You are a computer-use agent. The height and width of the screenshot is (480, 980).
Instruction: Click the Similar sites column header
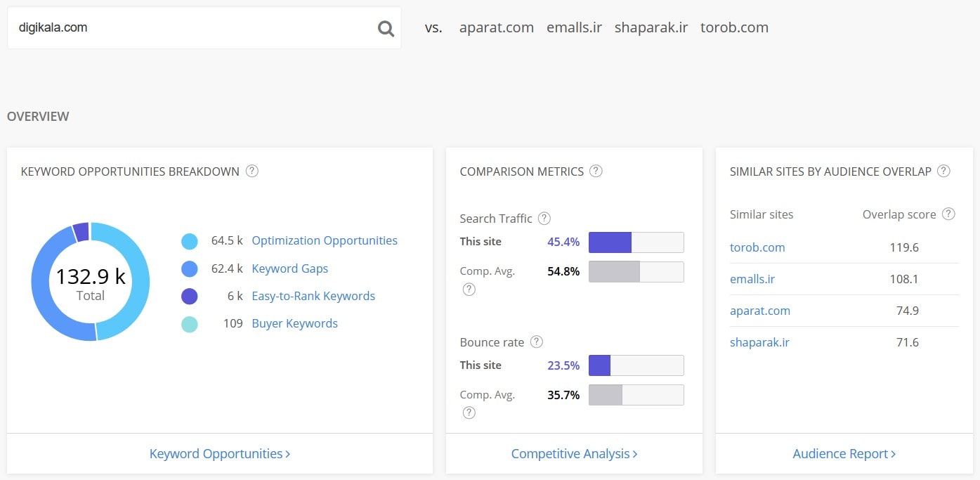[x=762, y=214]
